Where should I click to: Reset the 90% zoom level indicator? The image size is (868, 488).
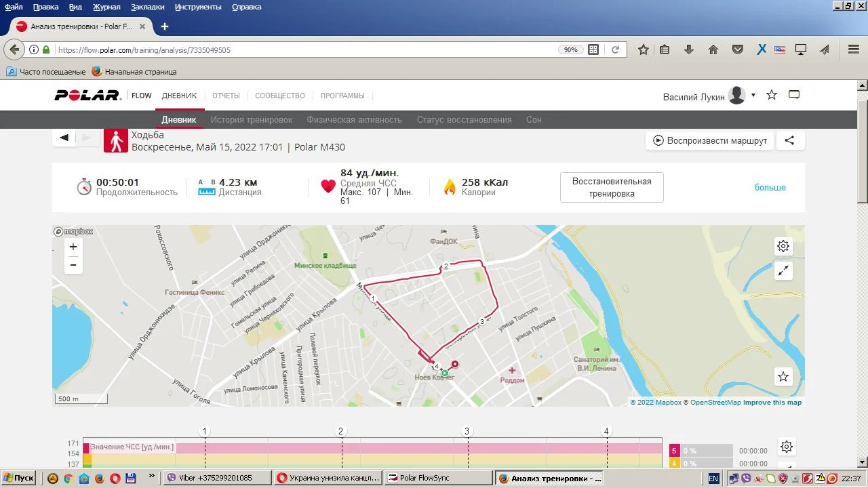571,49
